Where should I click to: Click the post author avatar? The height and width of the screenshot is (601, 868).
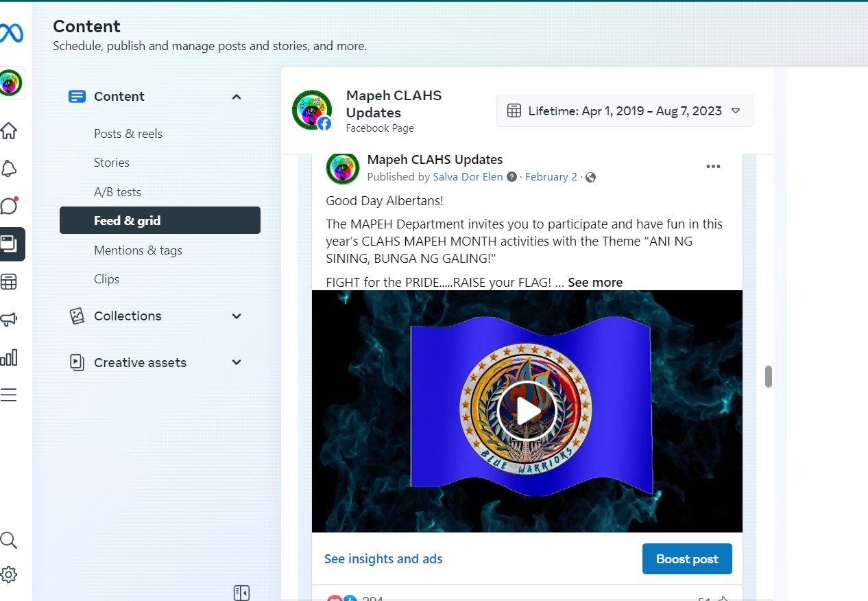pos(343,168)
